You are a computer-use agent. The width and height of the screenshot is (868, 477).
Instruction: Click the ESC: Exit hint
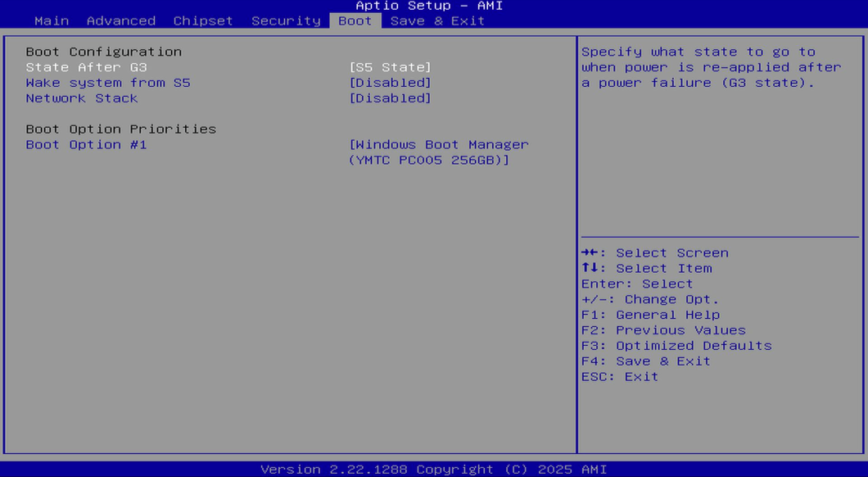point(619,377)
